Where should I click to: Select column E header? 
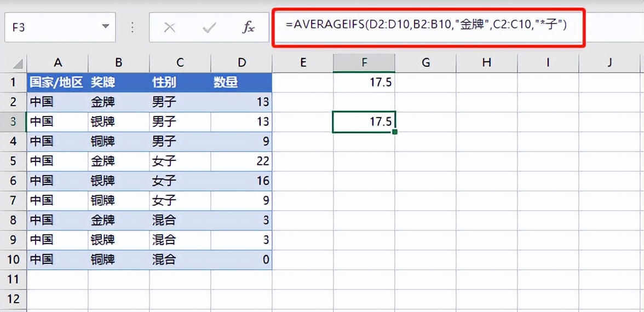(303, 63)
